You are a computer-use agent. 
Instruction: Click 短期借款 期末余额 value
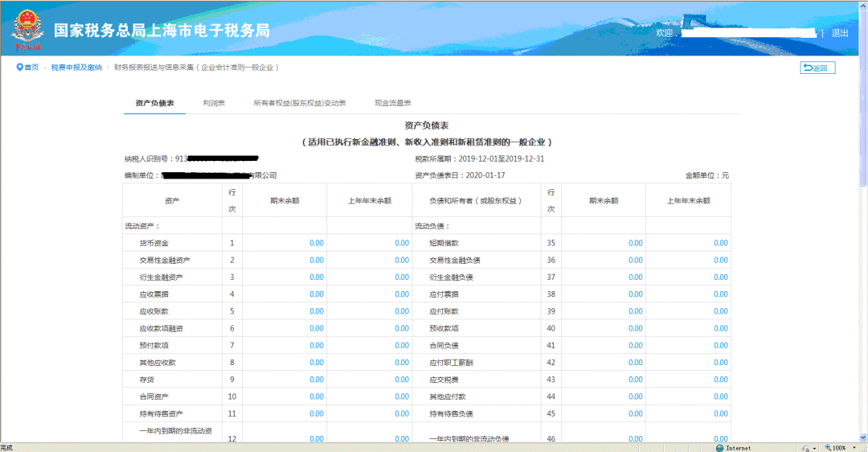(636, 243)
